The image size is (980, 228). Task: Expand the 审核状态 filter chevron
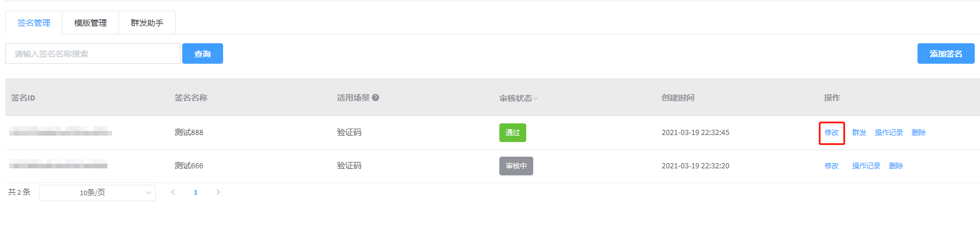(x=536, y=99)
